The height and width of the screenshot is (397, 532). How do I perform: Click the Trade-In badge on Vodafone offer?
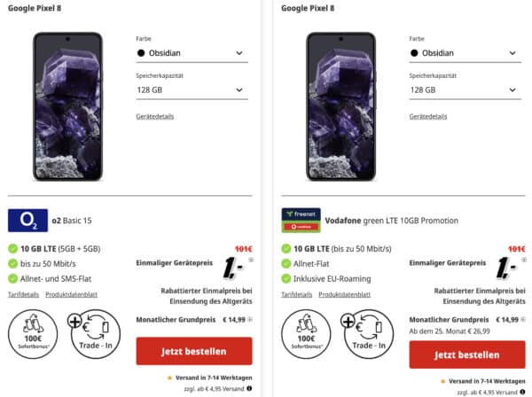[369, 334]
